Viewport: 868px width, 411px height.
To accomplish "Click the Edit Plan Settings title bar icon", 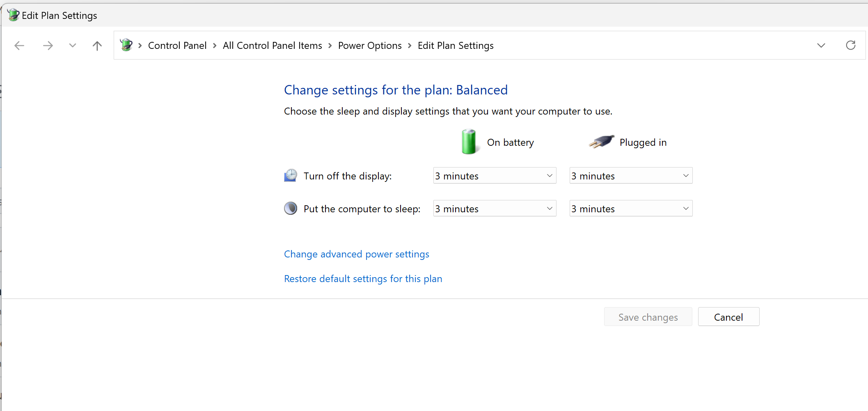I will pyautogui.click(x=13, y=15).
